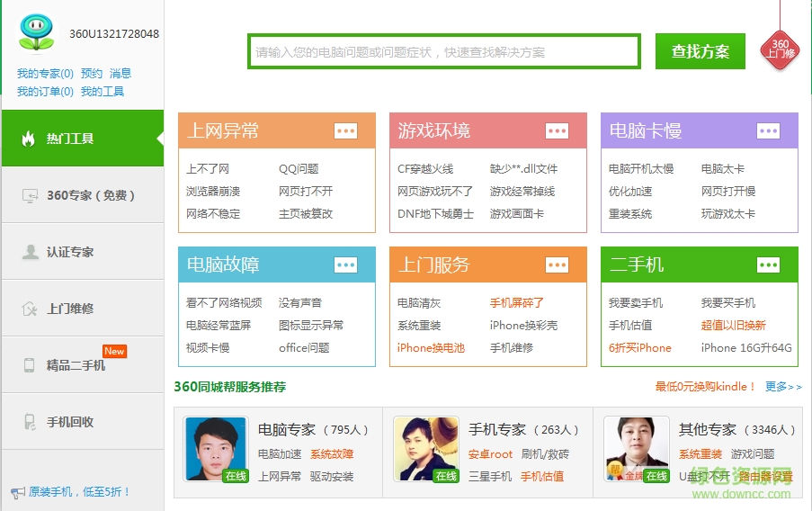812x511 pixels.
Task: Open the 手机回收 sidebar tab
Action: pos(83,422)
